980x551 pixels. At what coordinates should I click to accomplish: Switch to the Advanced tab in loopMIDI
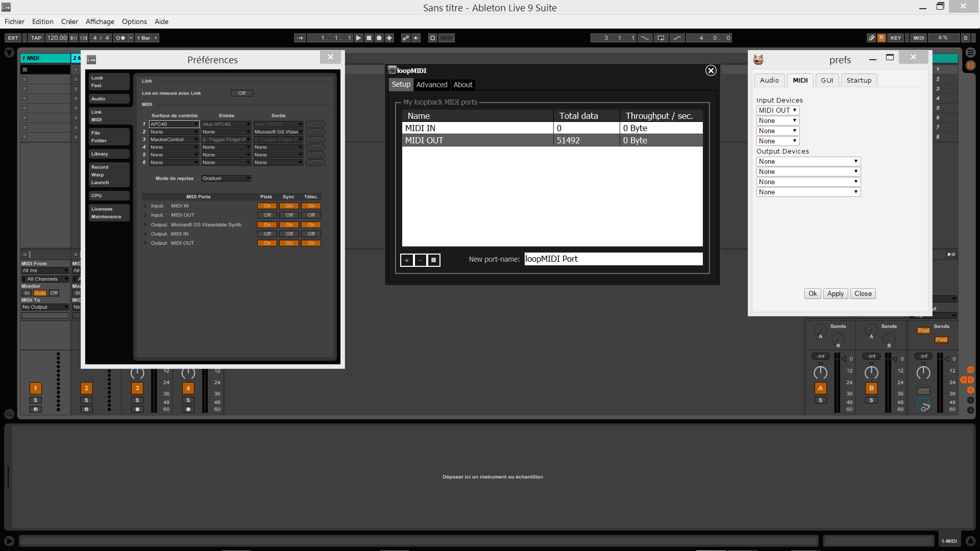[x=431, y=85]
